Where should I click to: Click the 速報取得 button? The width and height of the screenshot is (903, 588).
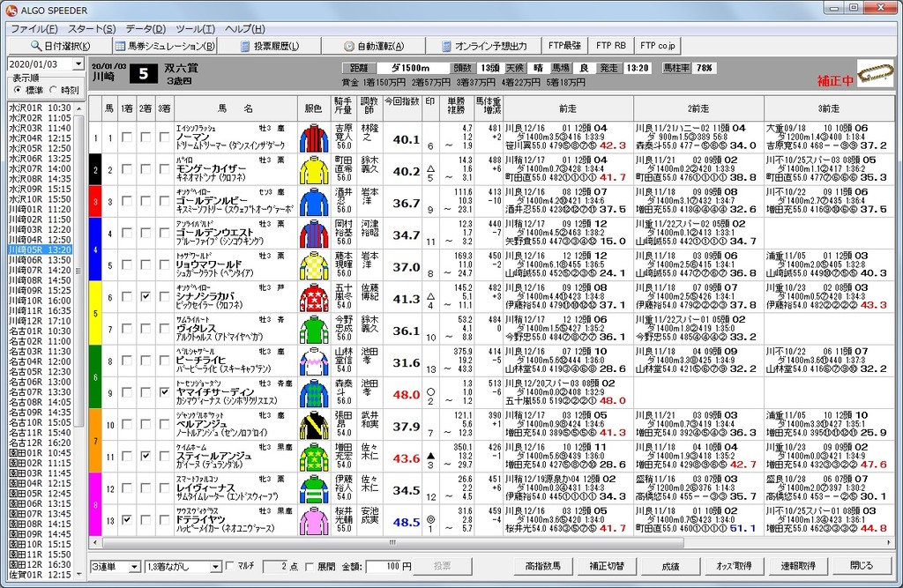click(x=798, y=566)
